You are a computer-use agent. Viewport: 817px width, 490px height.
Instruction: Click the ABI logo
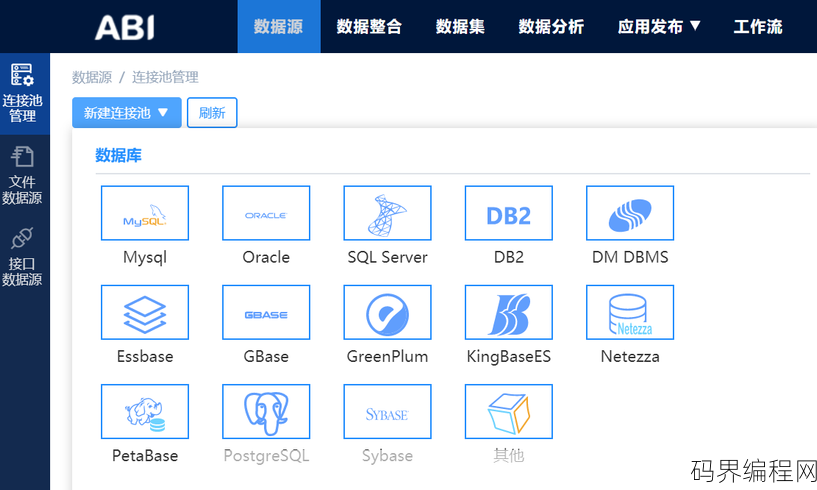tap(125, 27)
